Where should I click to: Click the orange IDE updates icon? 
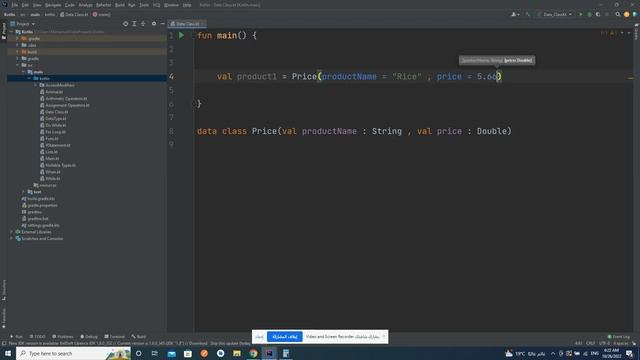pos(627,14)
